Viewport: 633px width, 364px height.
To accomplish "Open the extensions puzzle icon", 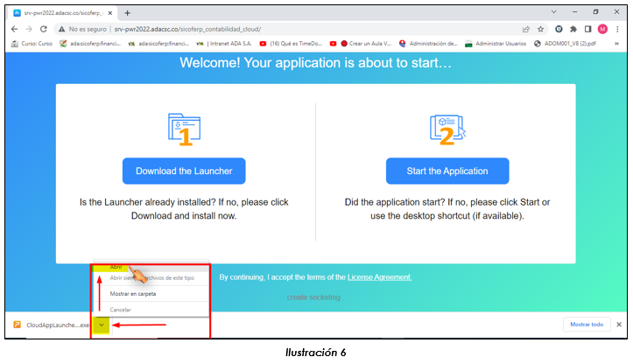I will 573,29.
